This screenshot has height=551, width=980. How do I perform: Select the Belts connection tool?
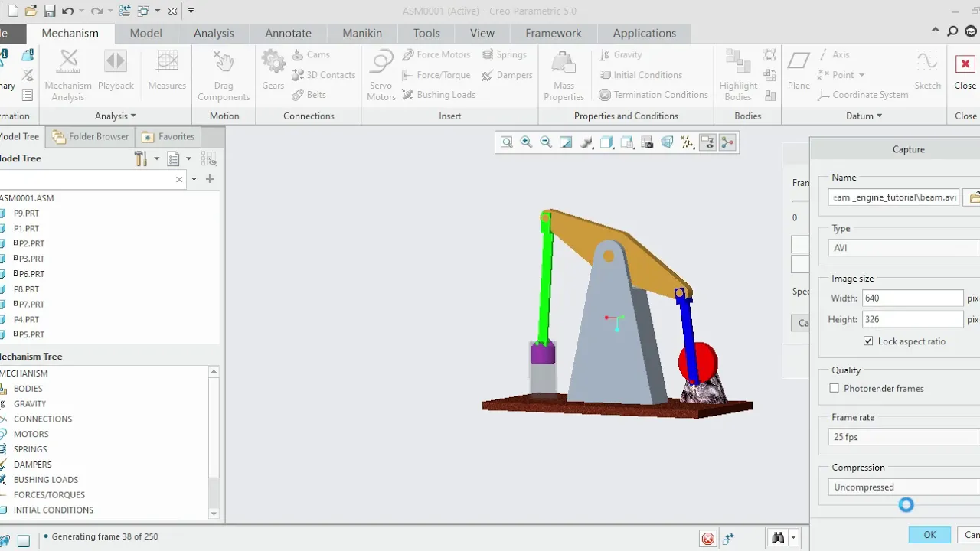coord(309,95)
